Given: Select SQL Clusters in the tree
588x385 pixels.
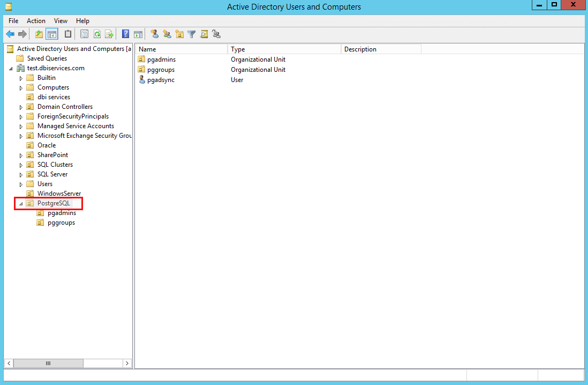Looking at the screenshot, I should (x=55, y=165).
